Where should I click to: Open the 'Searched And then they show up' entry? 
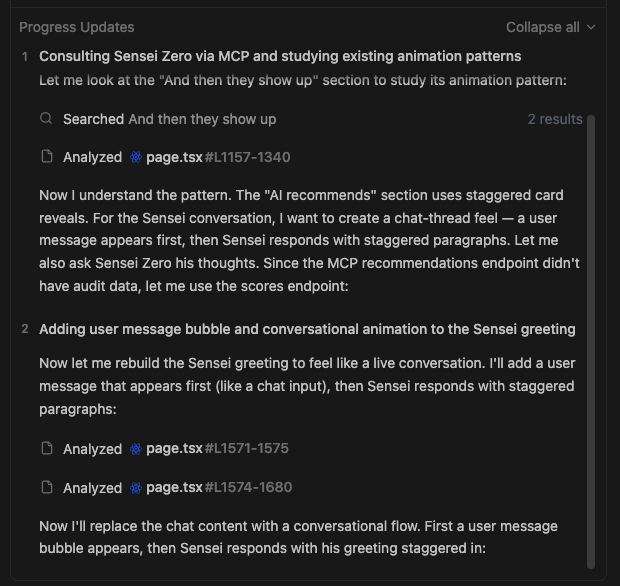169,119
